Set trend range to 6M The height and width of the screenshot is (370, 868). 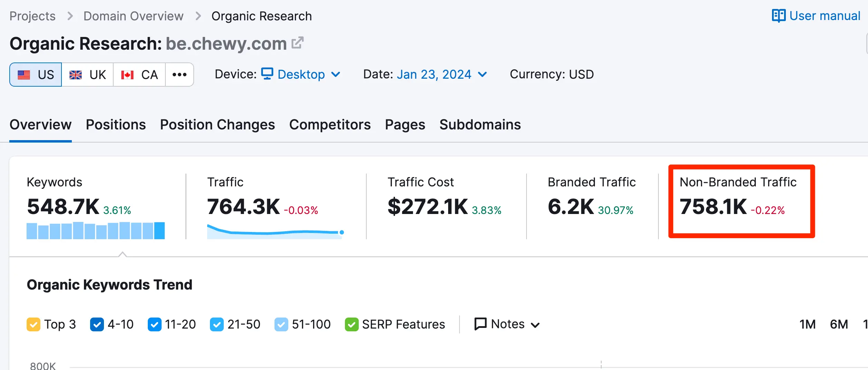pos(839,324)
